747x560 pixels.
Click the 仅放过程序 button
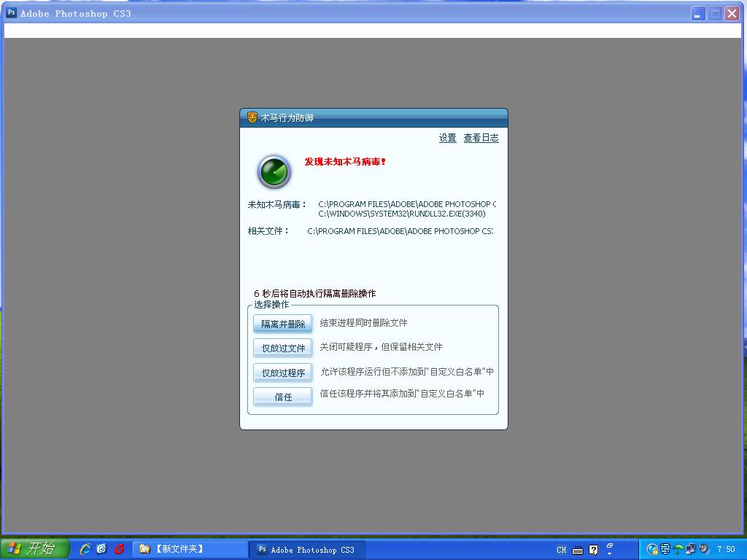282,373
